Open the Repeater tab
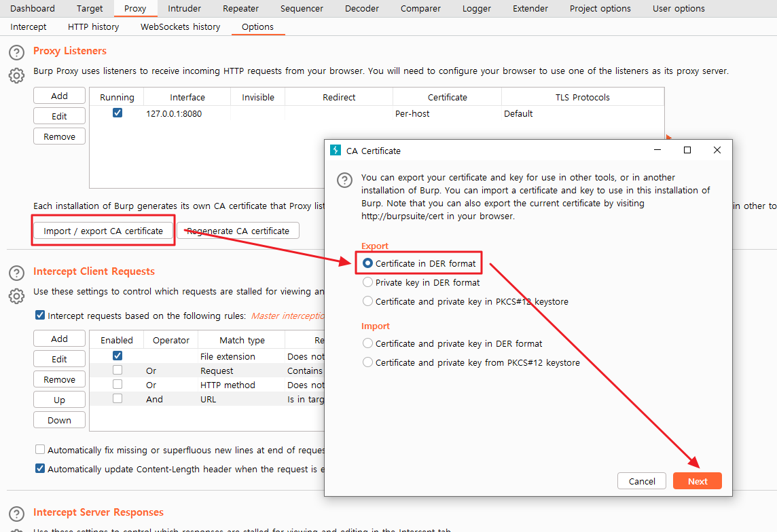The image size is (777, 532). pos(241,8)
